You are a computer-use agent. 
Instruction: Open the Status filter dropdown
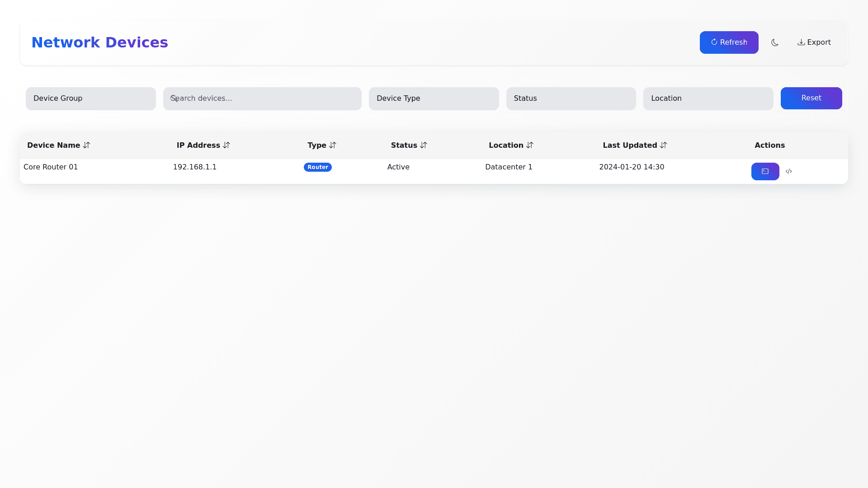[571, 99]
